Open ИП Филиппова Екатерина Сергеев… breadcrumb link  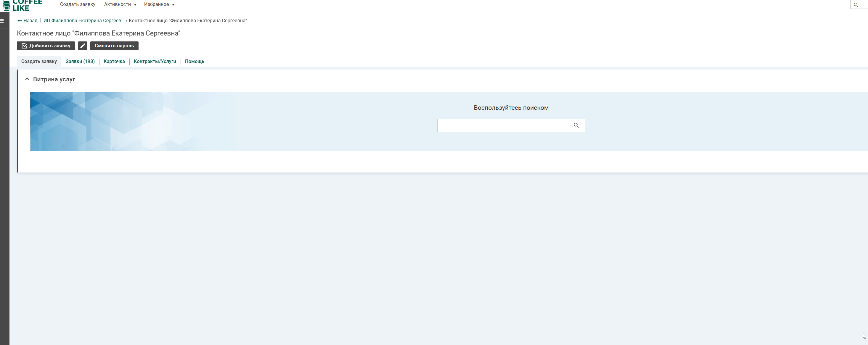(84, 20)
